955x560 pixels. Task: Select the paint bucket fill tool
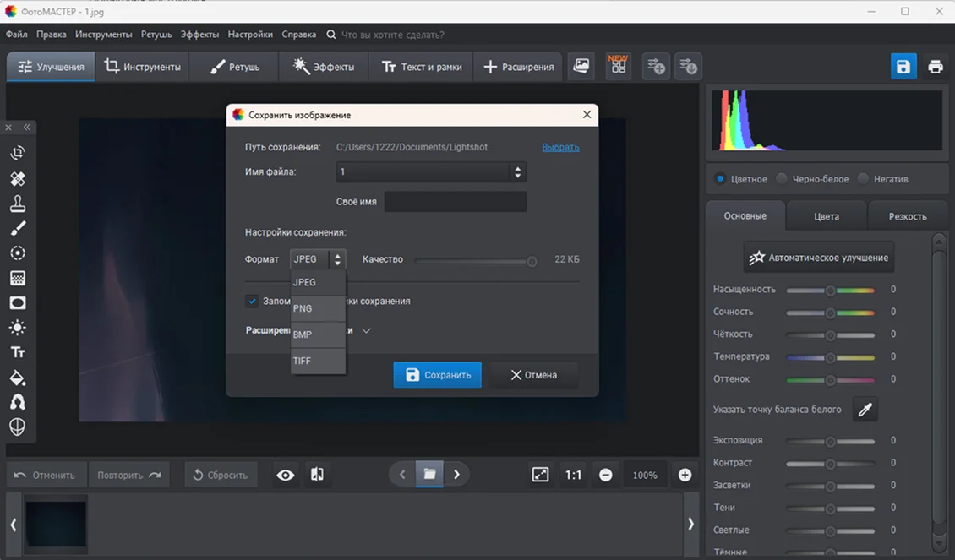pos(18,378)
